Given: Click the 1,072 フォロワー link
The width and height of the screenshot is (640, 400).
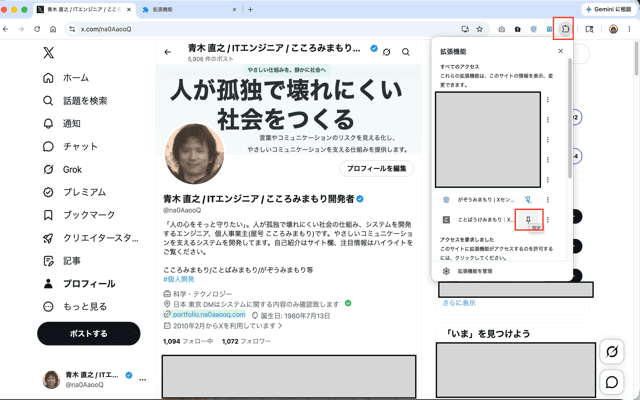Looking at the screenshot, I should [x=247, y=341].
